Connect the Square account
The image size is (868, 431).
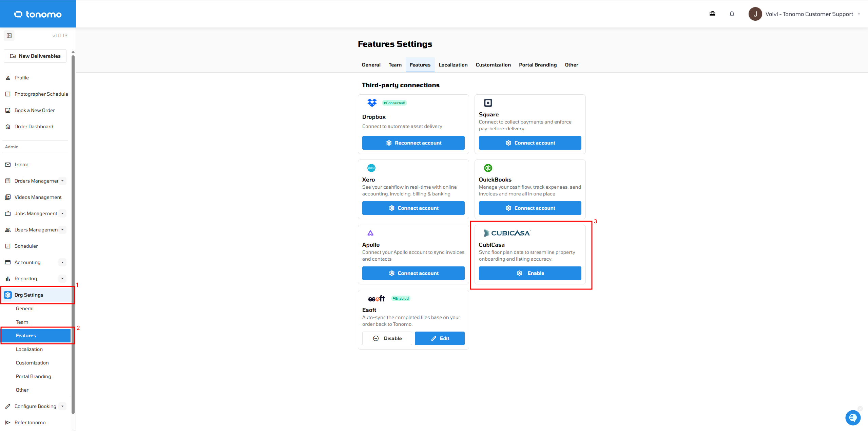click(530, 143)
